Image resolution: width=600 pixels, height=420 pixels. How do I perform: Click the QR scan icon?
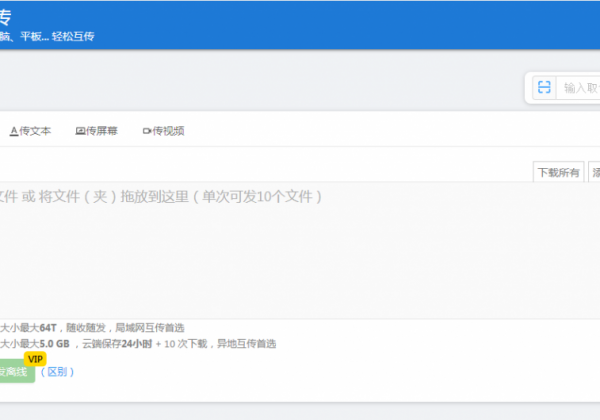544,87
